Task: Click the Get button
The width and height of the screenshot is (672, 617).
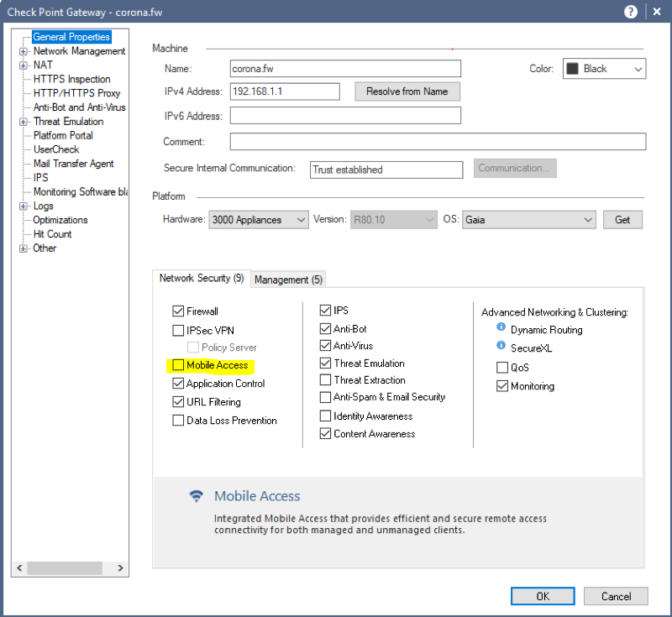Action: pyautogui.click(x=622, y=220)
